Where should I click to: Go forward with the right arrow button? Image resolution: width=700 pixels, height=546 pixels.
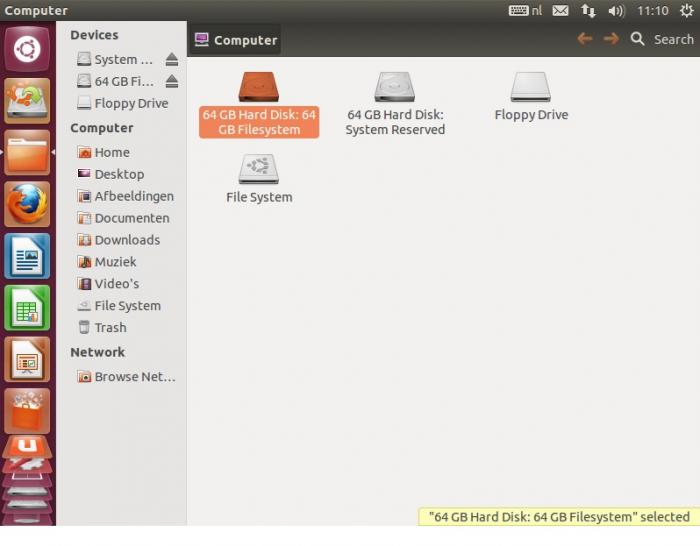point(611,39)
